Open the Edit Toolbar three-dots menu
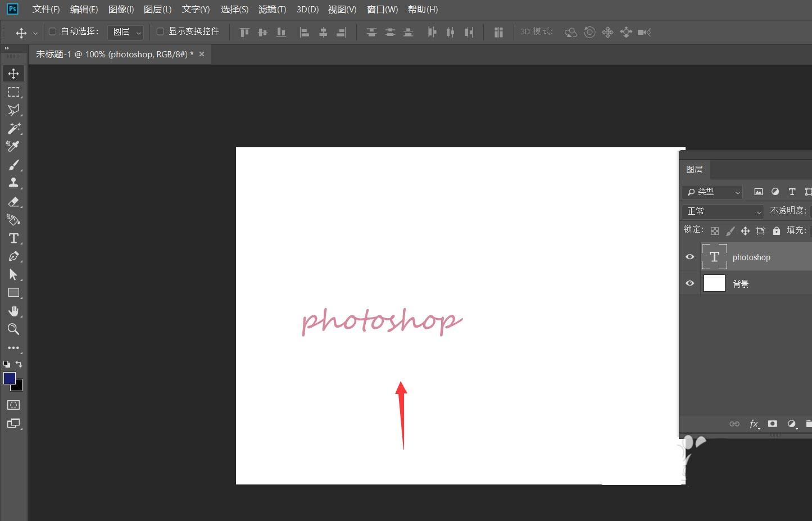Image resolution: width=812 pixels, height=521 pixels. (x=13, y=348)
